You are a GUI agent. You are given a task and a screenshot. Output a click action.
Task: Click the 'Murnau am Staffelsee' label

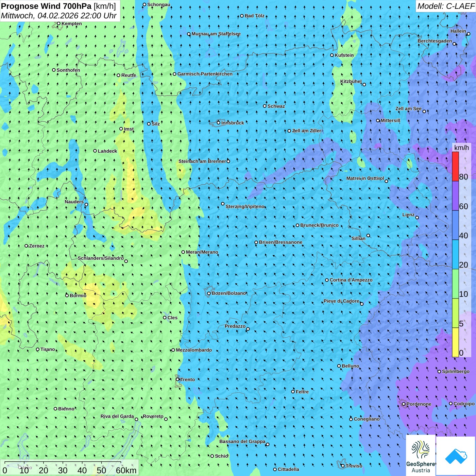pyautogui.click(x=216, y=34)
